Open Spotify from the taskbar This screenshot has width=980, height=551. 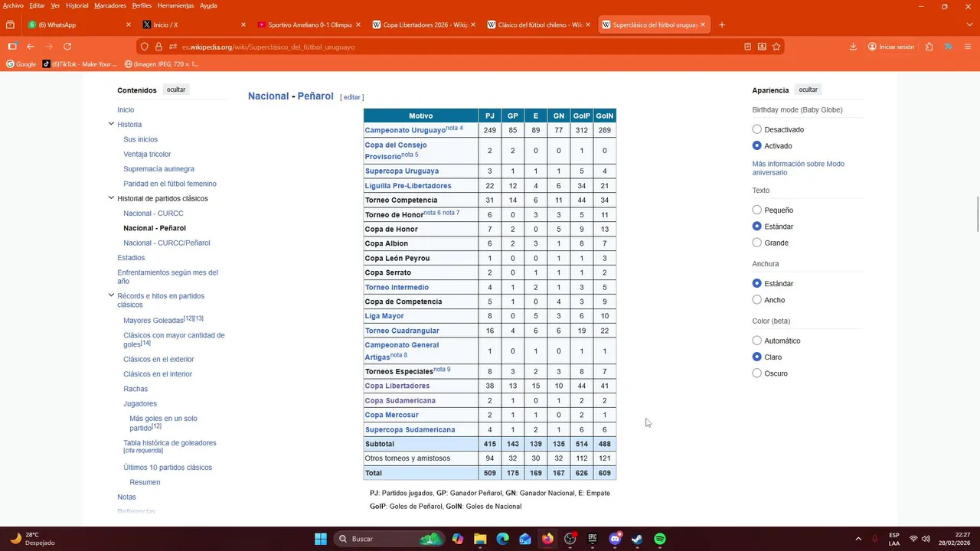(660, 539)
